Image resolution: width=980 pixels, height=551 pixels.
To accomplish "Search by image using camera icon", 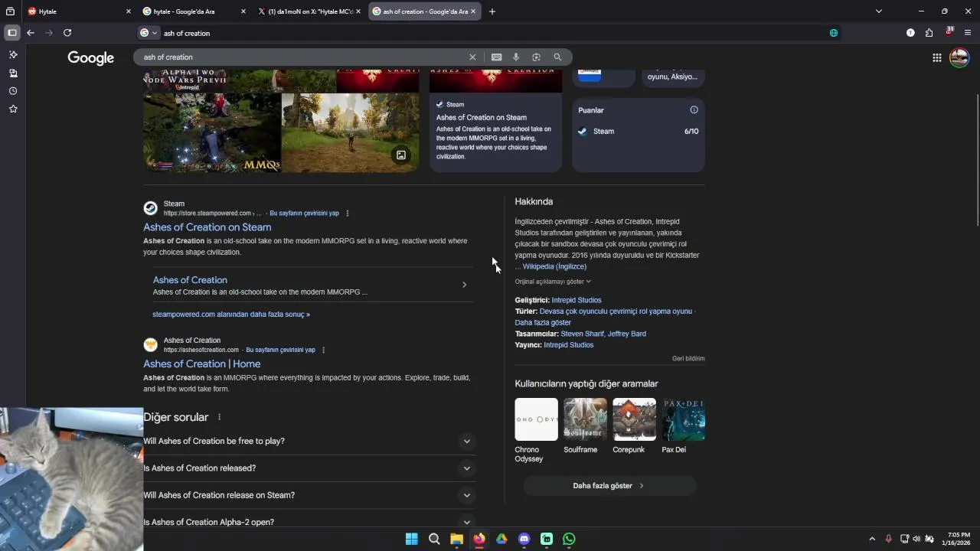I will [x=536, y=57].
